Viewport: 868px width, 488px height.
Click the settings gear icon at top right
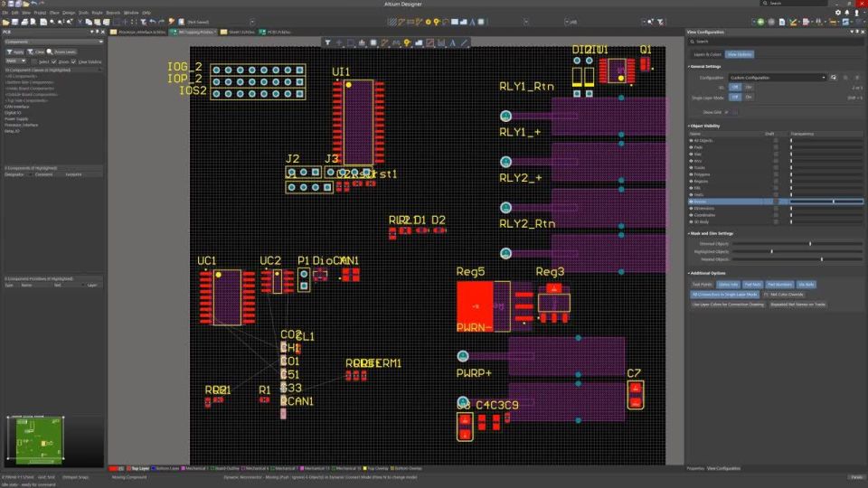coord(837,12)
